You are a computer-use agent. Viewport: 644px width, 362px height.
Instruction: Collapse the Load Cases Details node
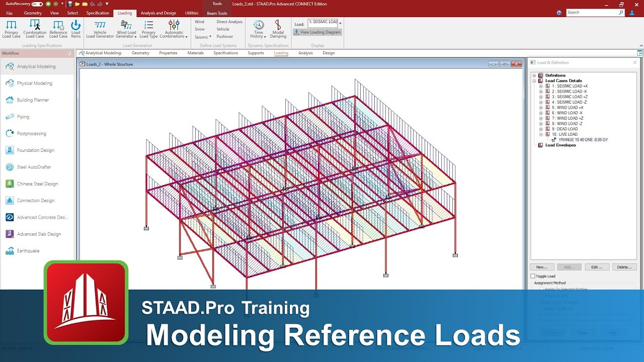[x=534, y=81]
